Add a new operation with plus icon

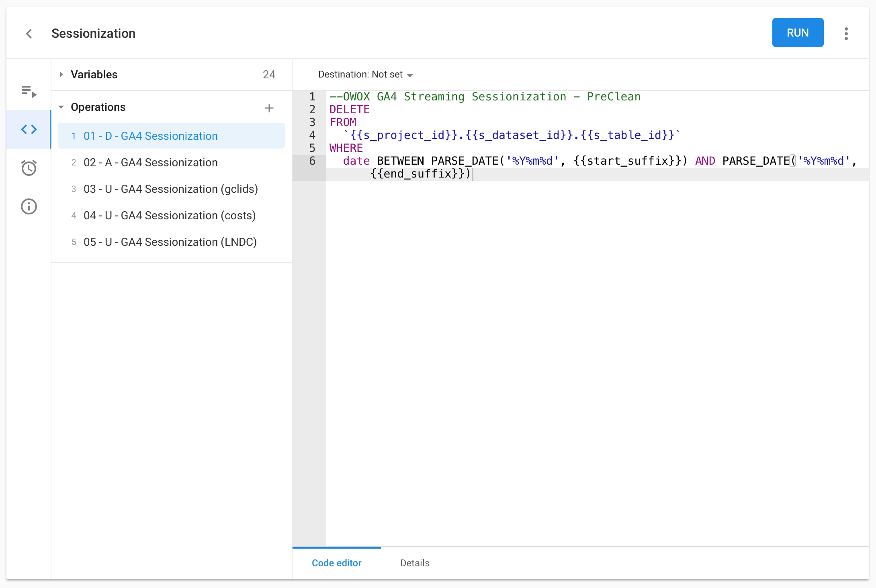269,108
